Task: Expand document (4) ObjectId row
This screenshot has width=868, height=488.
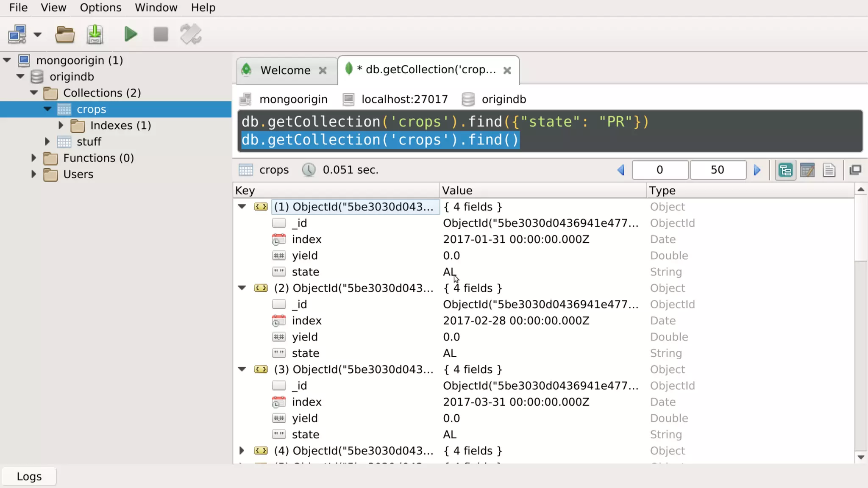Action: click(x=242, y=451)
